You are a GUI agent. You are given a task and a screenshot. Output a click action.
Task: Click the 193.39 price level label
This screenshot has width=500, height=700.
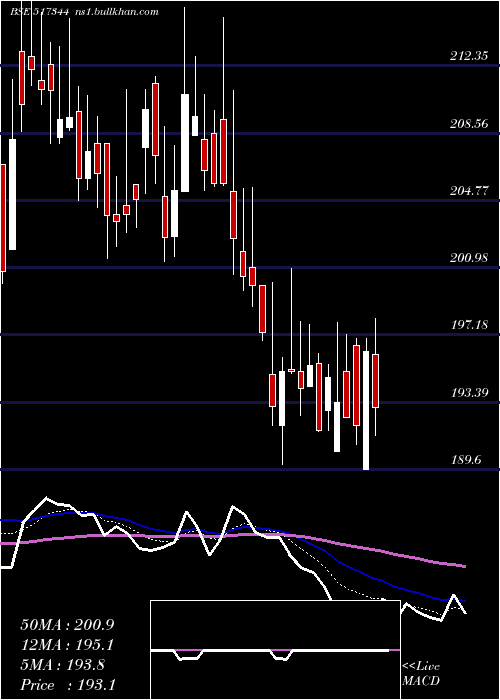coord(469,393)
